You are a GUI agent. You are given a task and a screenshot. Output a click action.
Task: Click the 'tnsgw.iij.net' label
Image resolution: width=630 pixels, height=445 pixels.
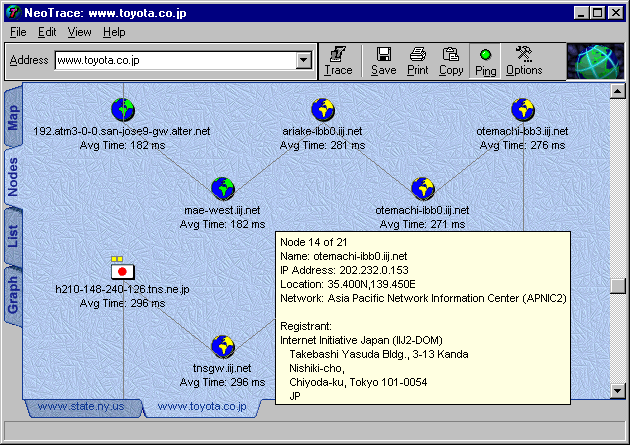tap(222, 368)
